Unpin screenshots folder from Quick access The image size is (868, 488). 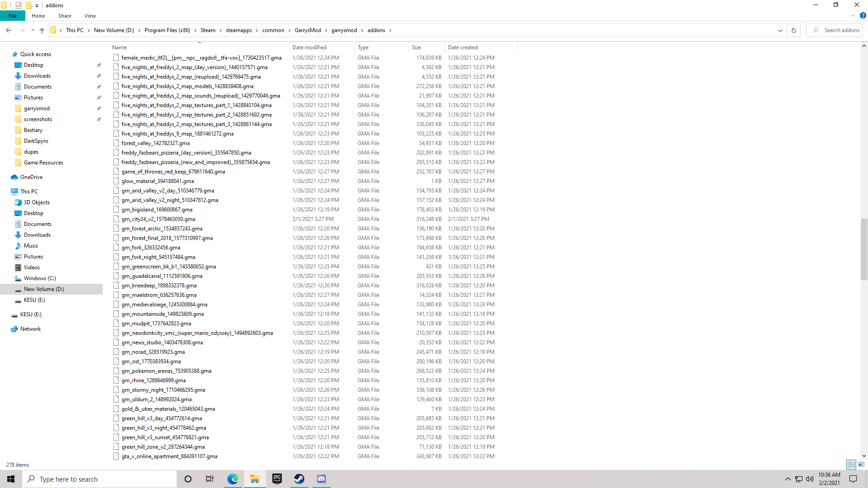click(99, 119)
